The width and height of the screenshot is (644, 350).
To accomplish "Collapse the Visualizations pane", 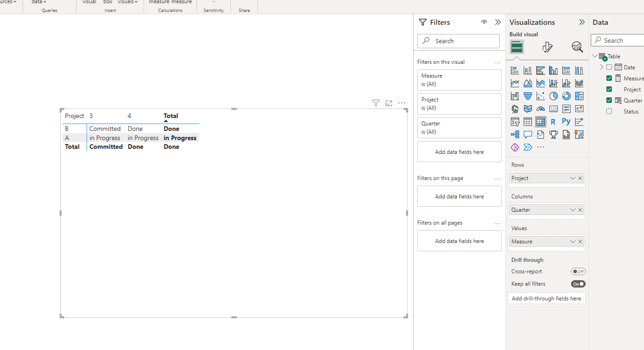I will [x=582, y=22].
